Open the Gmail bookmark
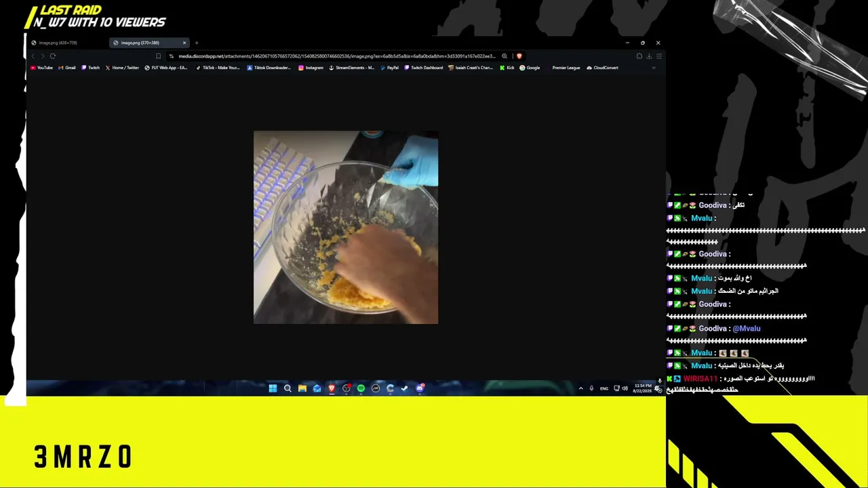The height and width of the screenshot is (488, 868). tap(67, 68)
